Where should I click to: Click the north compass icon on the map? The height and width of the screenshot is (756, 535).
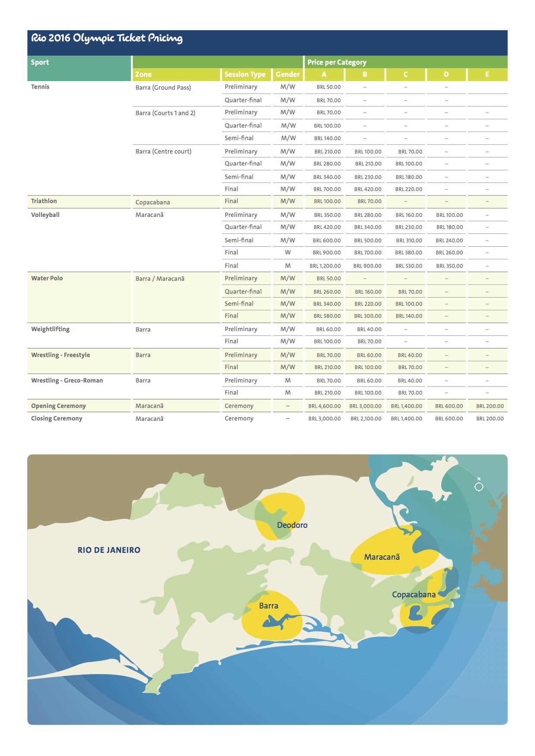click(x=478, y=486)
